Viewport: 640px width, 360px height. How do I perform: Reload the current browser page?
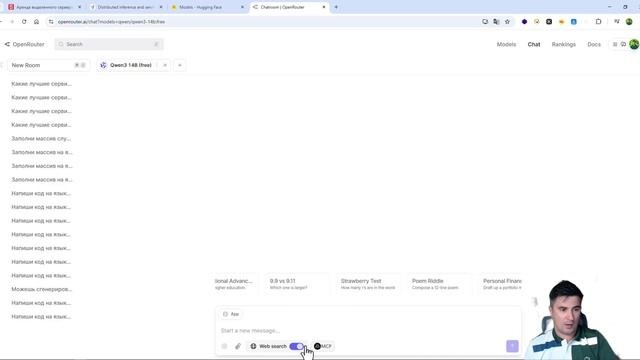[x=24, y=22]
